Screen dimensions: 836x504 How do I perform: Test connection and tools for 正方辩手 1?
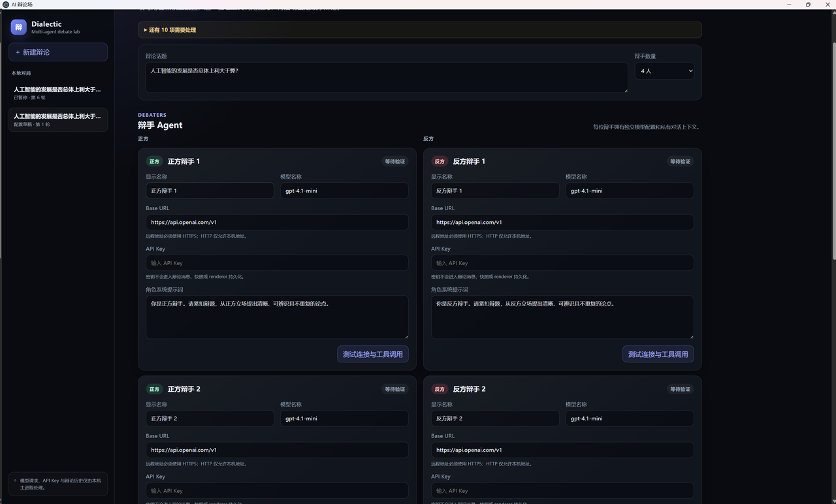tap(373, 354)
